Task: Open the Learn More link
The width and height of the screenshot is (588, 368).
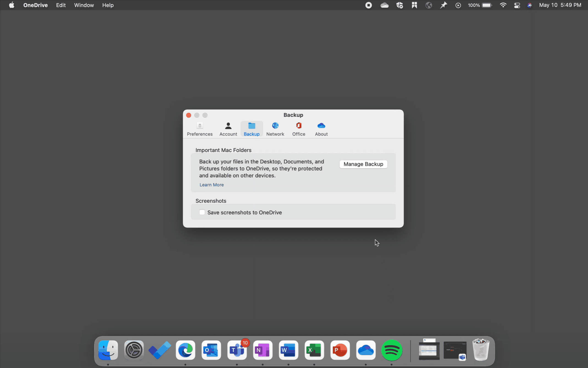Action: click(211, 185)
